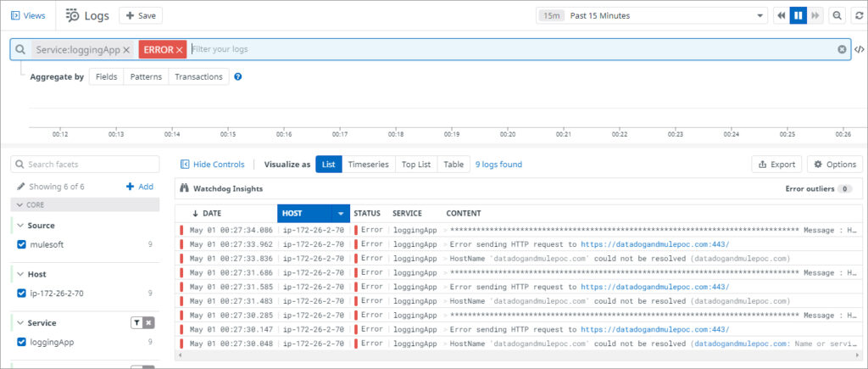Sort logs by the DATE column

[x=208, y=213]
